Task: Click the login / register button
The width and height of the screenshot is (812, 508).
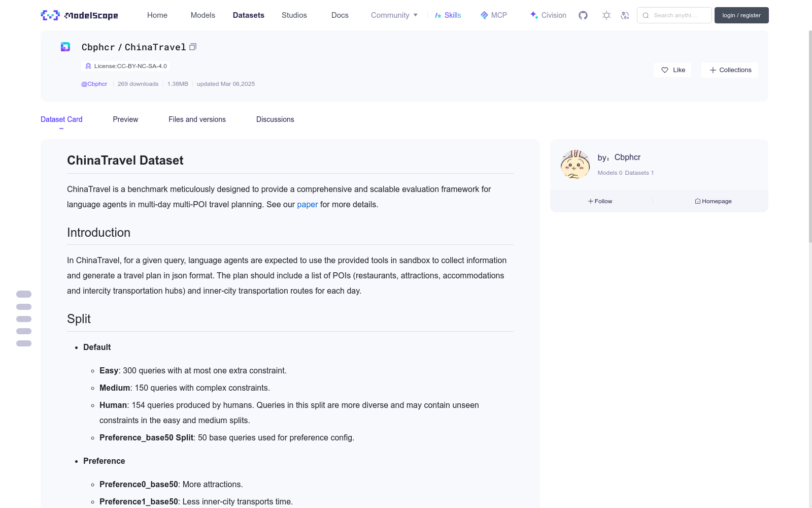Action: coord(741,15)
